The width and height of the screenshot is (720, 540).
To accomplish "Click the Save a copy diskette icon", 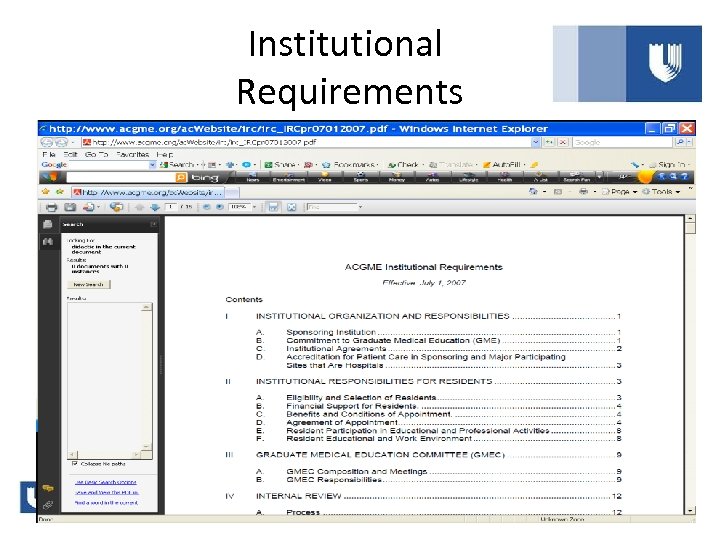I will click(70, 208).
